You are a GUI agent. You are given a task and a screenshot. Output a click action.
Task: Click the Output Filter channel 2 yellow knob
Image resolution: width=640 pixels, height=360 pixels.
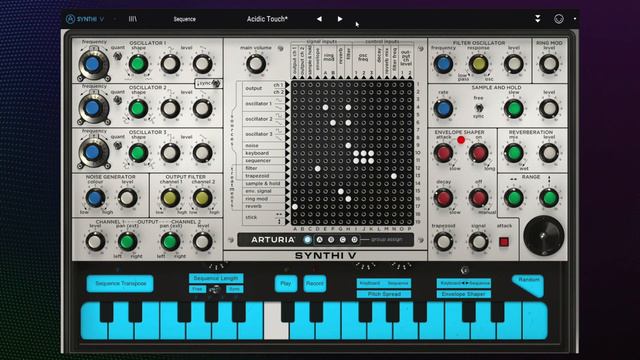pyautogui.click(x=202, y=198)
